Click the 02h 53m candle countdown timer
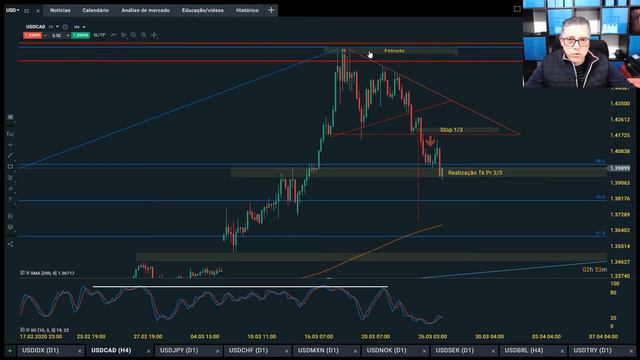This screenshot has height=360, width=640. [594, 270]
